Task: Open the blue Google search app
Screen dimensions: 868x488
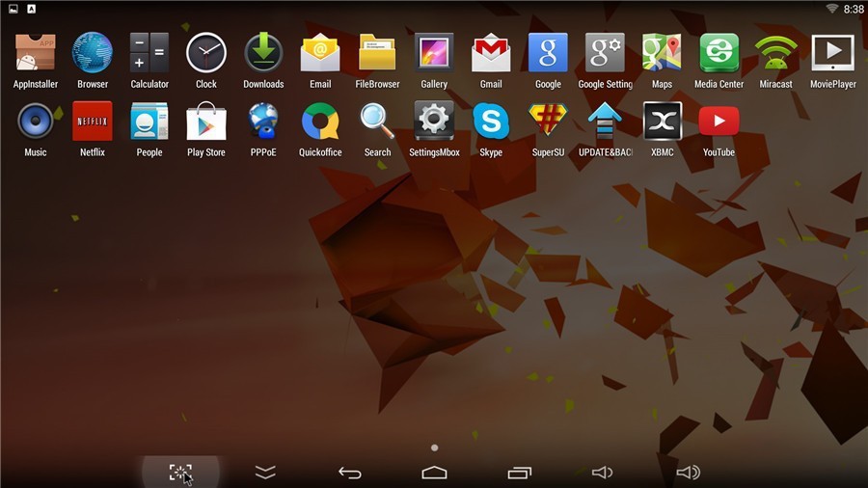Action: [548, 53]
